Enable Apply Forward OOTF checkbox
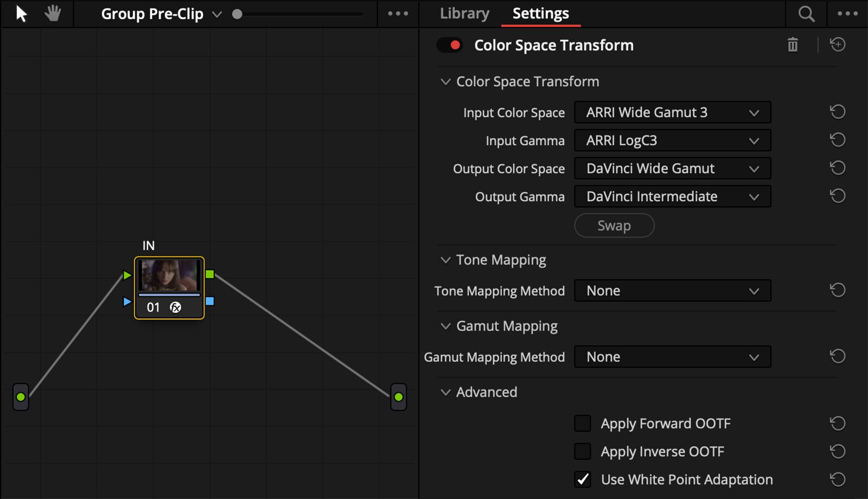868x499 pixels. point(583,424)
